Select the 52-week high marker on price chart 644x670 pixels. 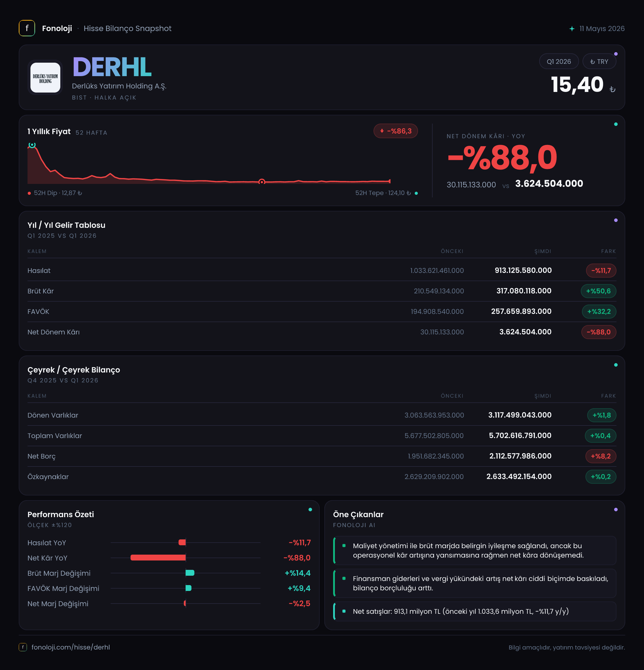click(x=32, y=145)
